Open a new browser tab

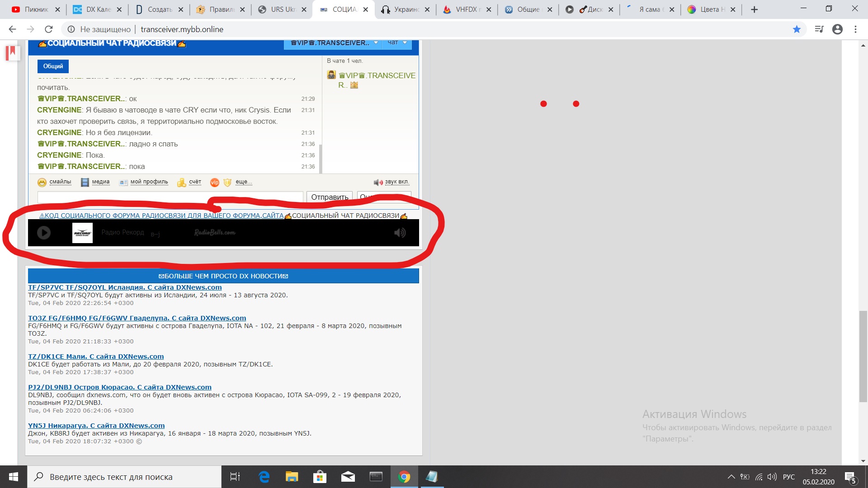[x=754, y=9]
